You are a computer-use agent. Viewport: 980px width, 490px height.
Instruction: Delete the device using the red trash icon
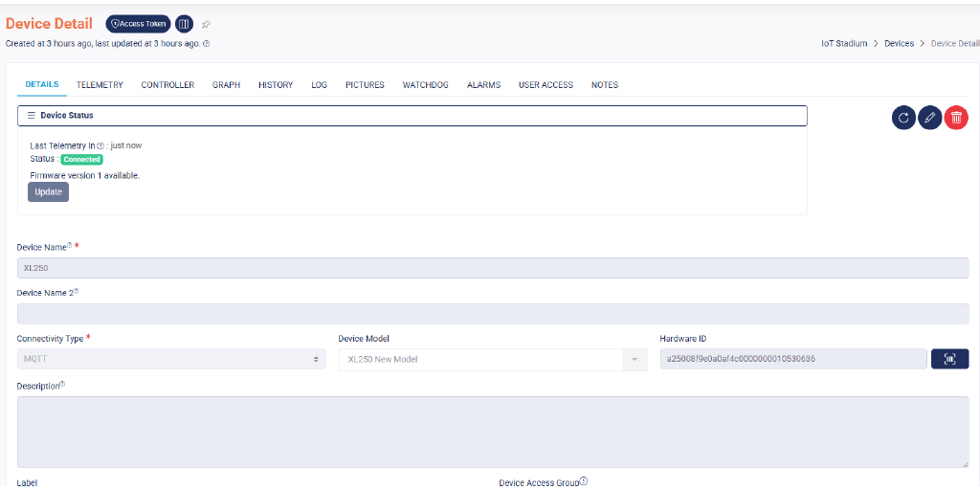pyautogui.click(x=955, y=118)
